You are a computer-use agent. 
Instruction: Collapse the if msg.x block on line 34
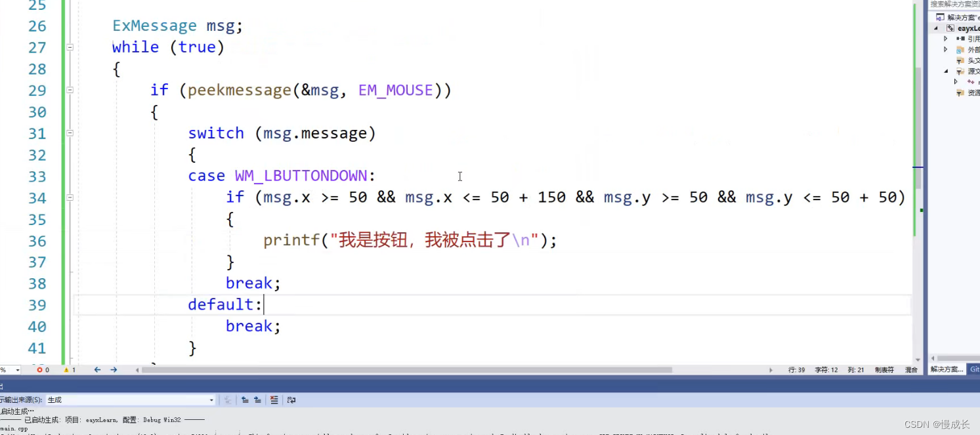point(70,197)
